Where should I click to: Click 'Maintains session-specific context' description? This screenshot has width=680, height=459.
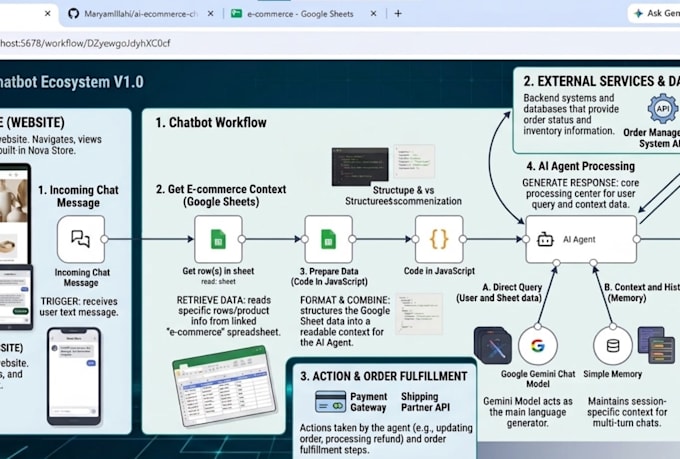(627, 412)
